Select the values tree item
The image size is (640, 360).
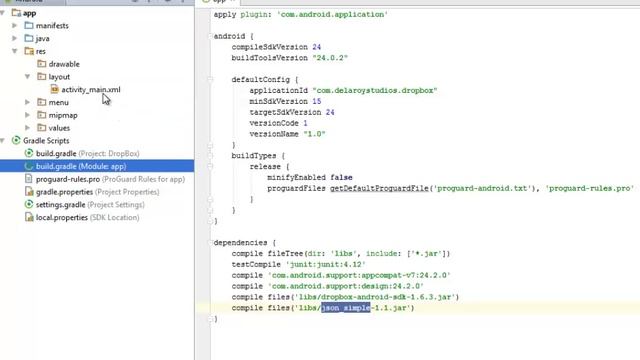pyautogui.click(x=59, y=128)
